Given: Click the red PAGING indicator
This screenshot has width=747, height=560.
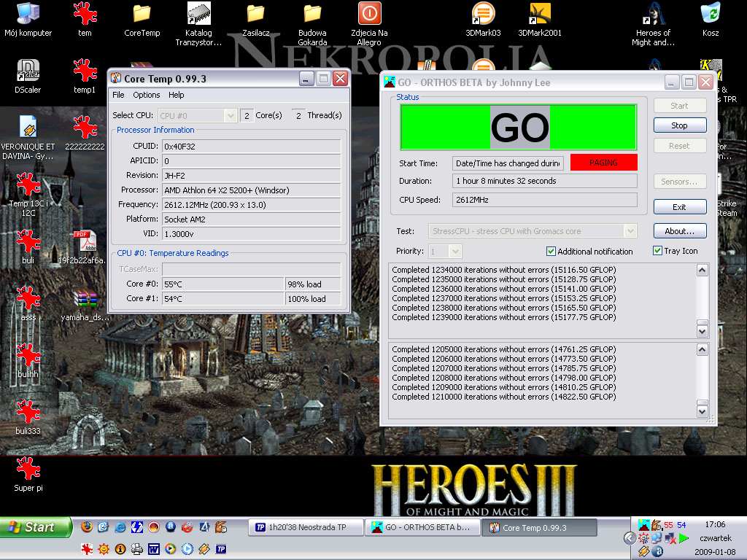Looking at the screenshot, I should pos(603,163).
